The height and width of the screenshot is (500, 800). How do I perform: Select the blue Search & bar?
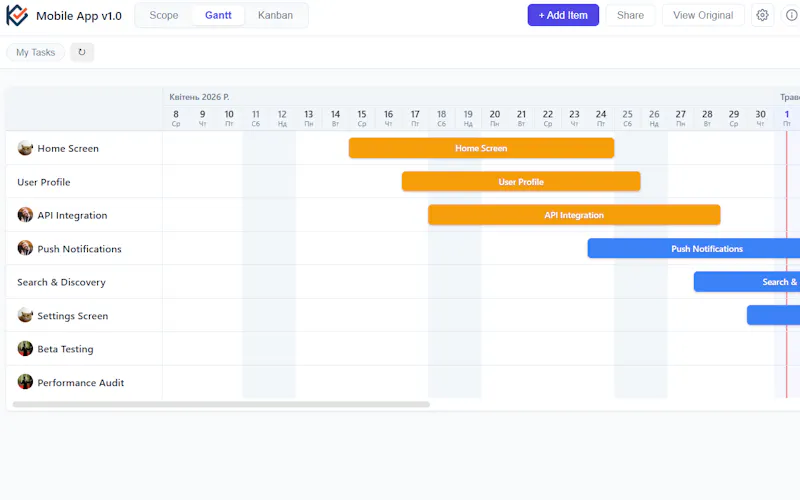click(x=747, y=282)
